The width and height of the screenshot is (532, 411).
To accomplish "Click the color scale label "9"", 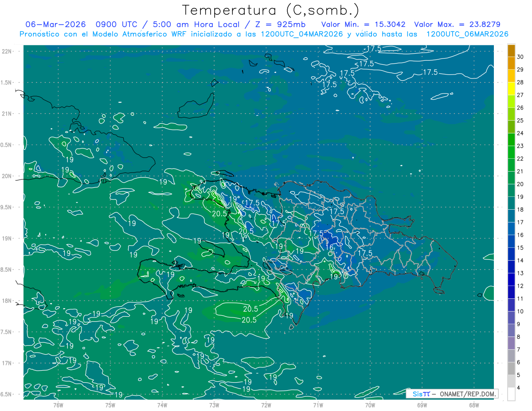I will pos(519,324).
